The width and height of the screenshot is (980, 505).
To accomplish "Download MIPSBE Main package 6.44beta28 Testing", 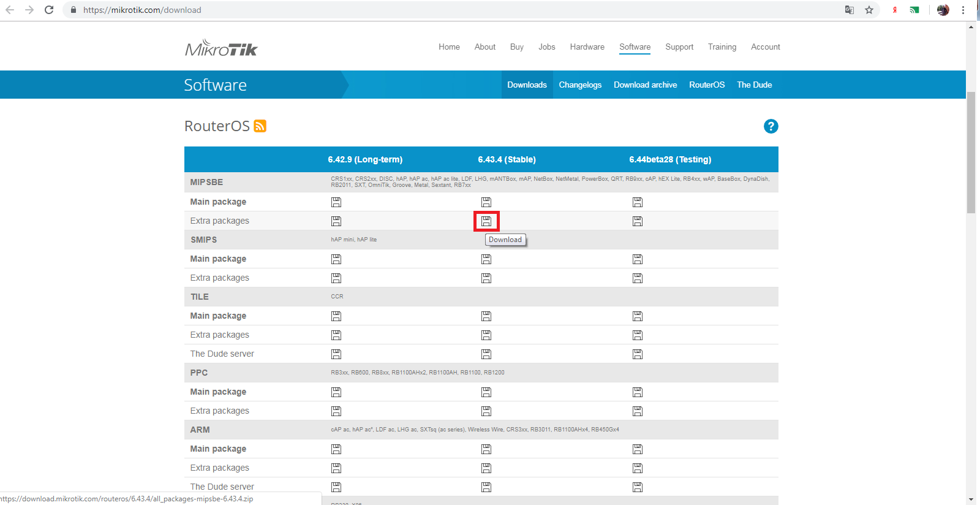I will [x=638, y=202].
